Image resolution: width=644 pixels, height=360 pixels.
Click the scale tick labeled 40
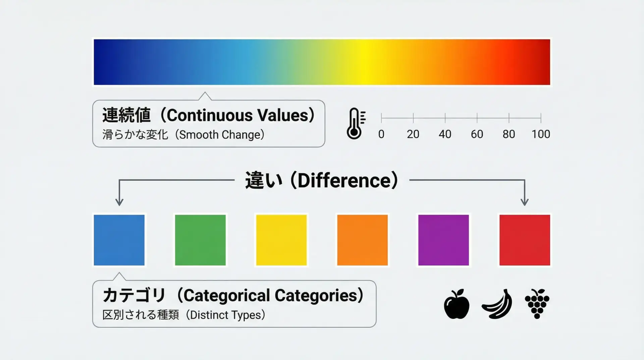pos(445,118)
